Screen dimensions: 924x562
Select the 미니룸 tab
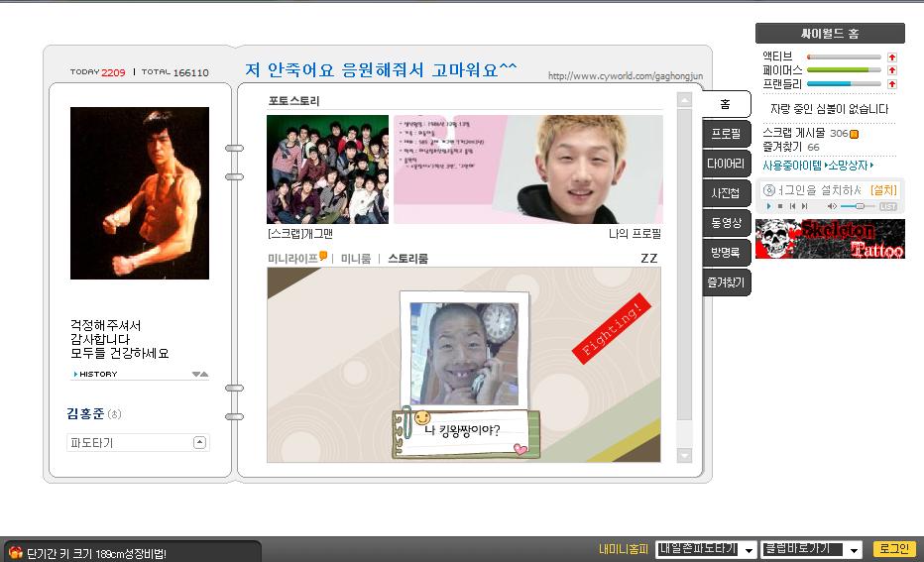[356, 259]
